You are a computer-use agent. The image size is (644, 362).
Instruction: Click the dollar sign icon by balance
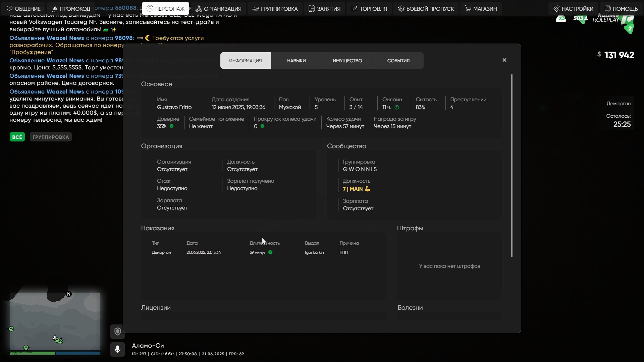tap(599, 54)
